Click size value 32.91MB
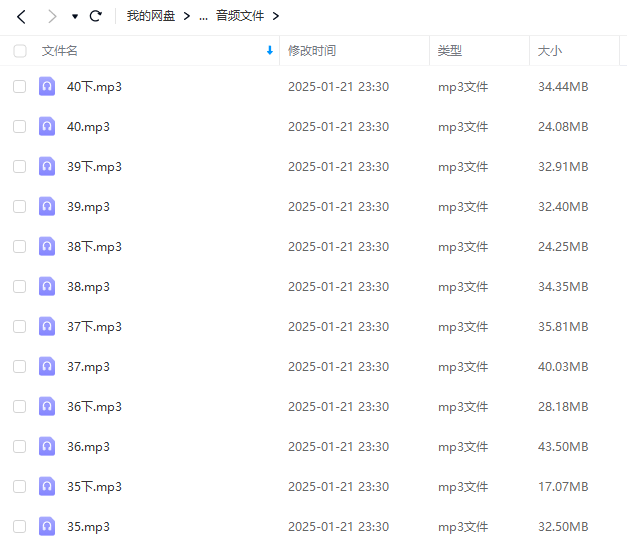This screenshot has width=627, height=550. pos(563,166)
